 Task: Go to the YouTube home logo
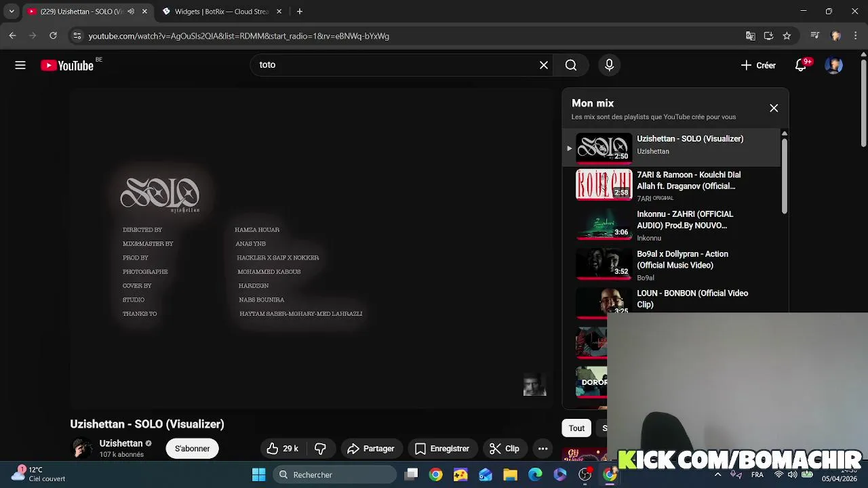click(x=67, y=66)
